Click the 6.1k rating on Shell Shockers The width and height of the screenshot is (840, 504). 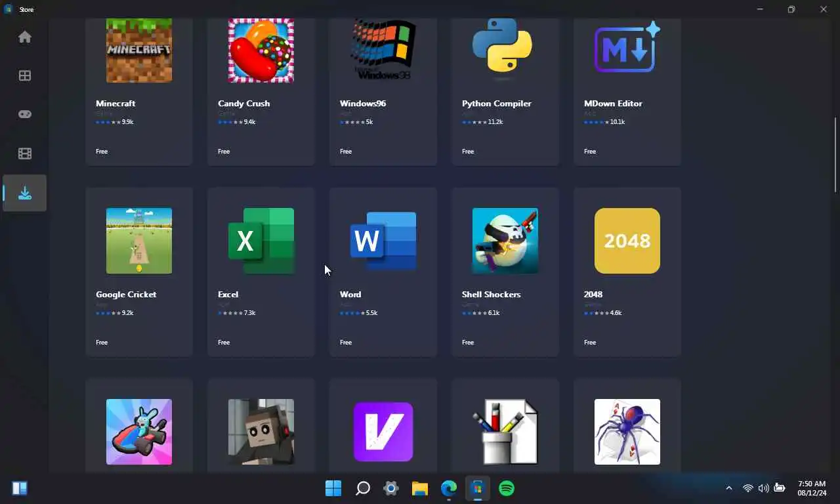pyautogui.click(x=493, y=313)
